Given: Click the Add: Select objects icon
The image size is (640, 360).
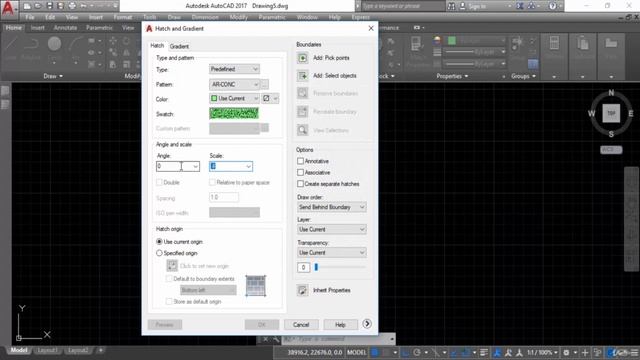Looking at the screenshot, I should click(x=302, y=76).
